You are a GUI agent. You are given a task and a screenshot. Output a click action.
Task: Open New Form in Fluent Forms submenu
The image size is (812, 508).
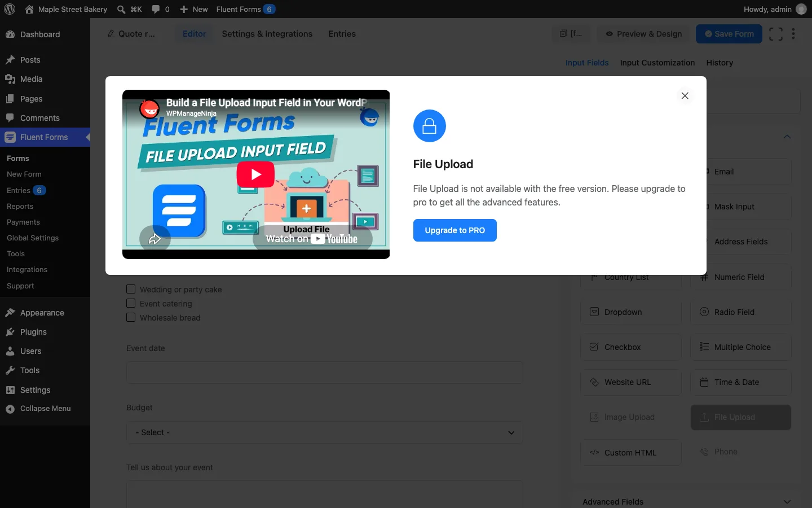[24, 174]
